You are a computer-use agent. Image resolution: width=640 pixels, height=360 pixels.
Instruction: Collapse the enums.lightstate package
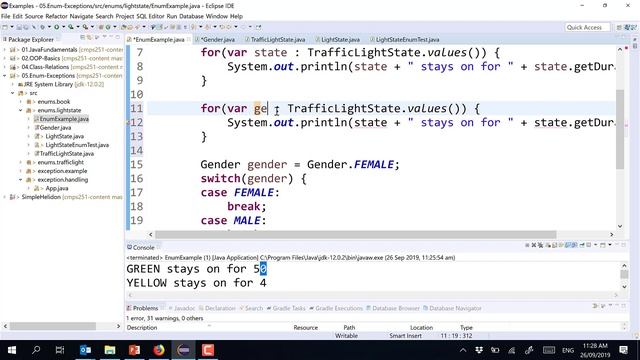tap(21, 110)
